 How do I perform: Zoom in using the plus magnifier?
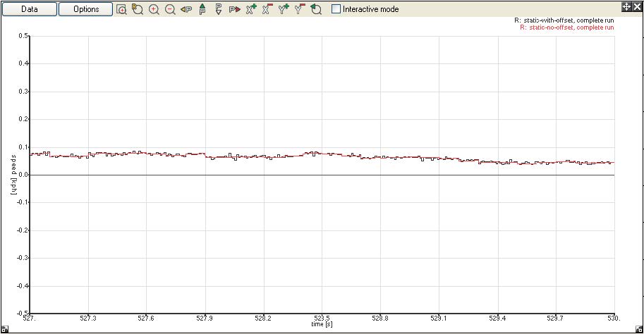point(154,9)
